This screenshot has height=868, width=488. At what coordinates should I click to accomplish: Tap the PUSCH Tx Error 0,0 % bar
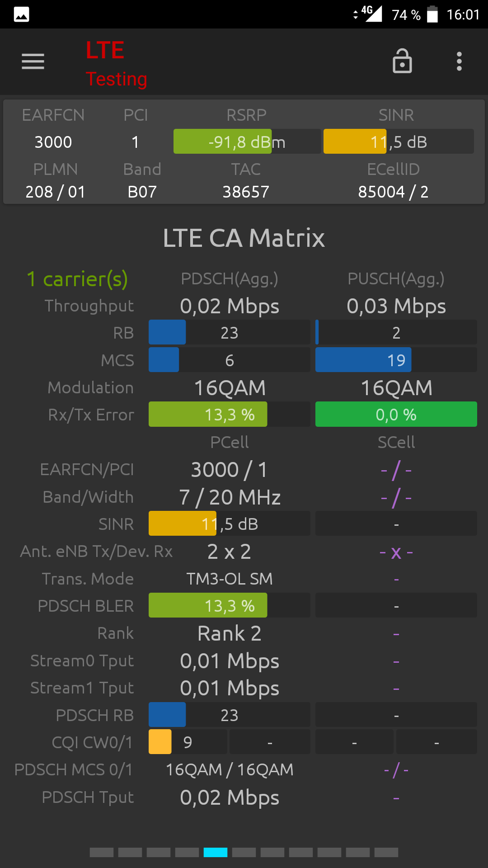396,414
